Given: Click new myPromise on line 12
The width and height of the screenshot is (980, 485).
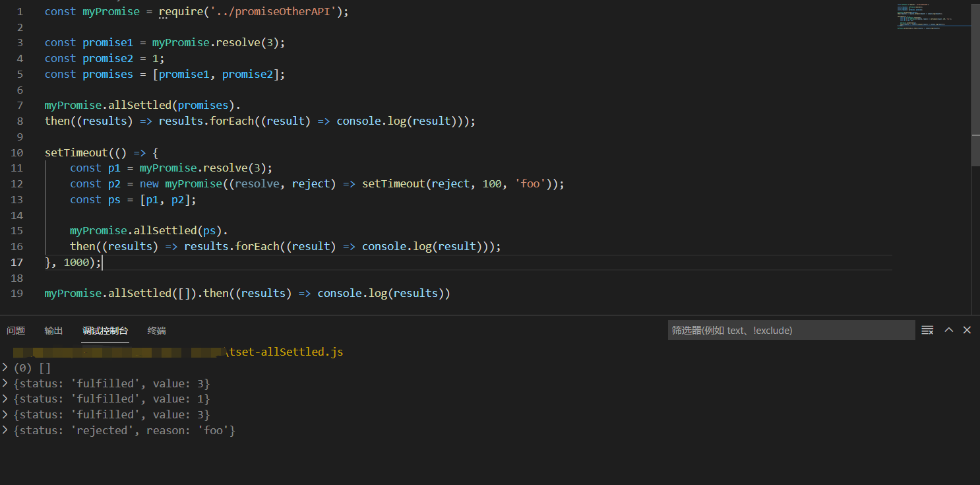Looking at the screenshot, I should (x=181, y=184).
